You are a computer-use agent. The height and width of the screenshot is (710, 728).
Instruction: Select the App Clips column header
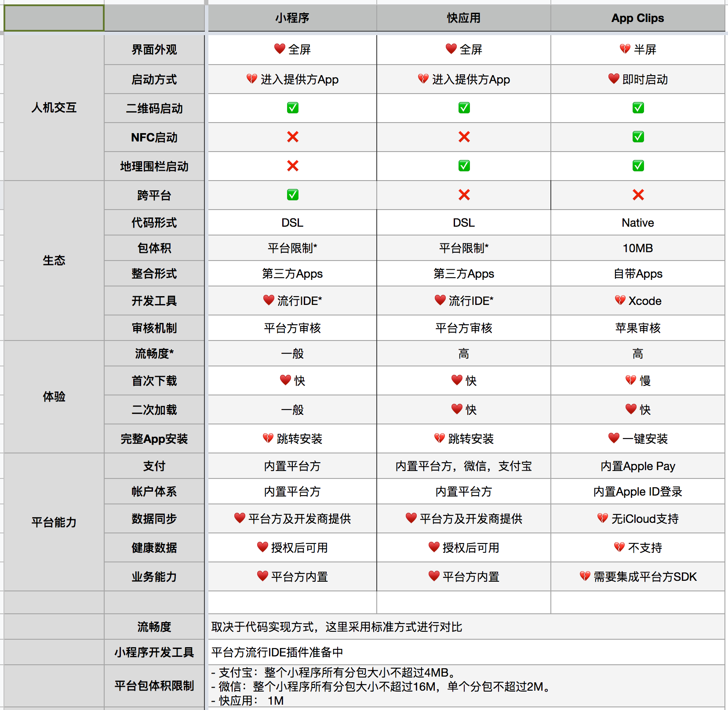637,18
